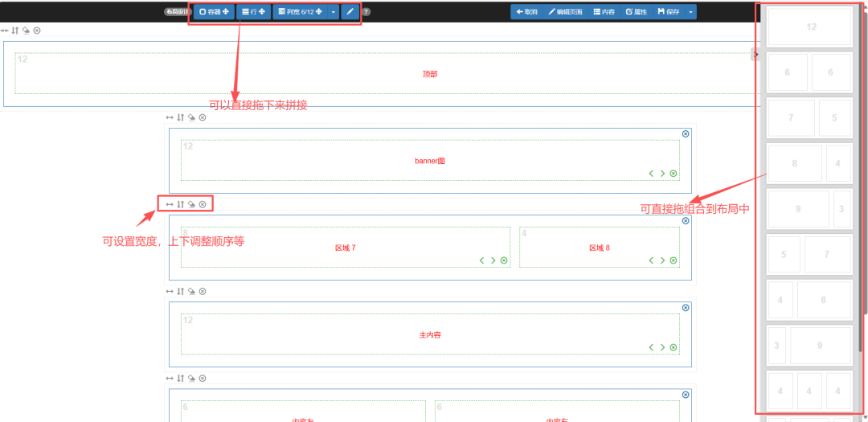Remove the banner图 container with its gray X icon

point(203,117)
